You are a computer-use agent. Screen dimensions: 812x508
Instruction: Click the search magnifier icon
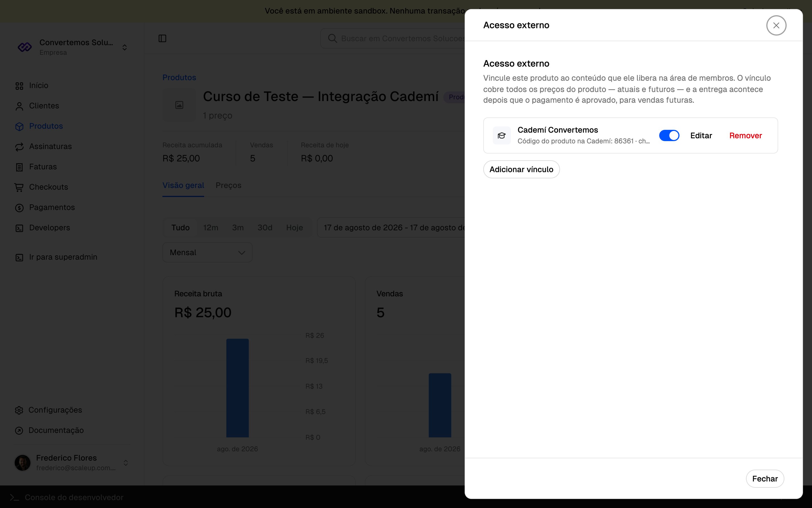332,38
